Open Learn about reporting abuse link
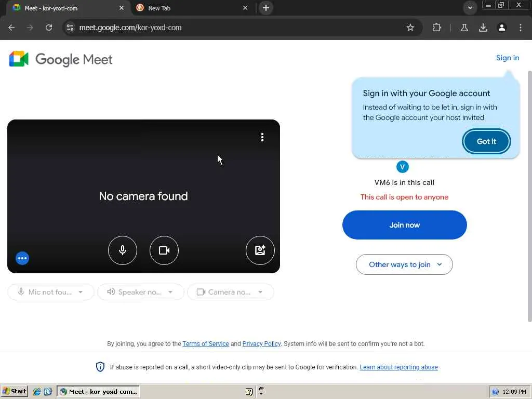Image resolution: width=532 pixels, height=399 pixels. tap(398, 367)
